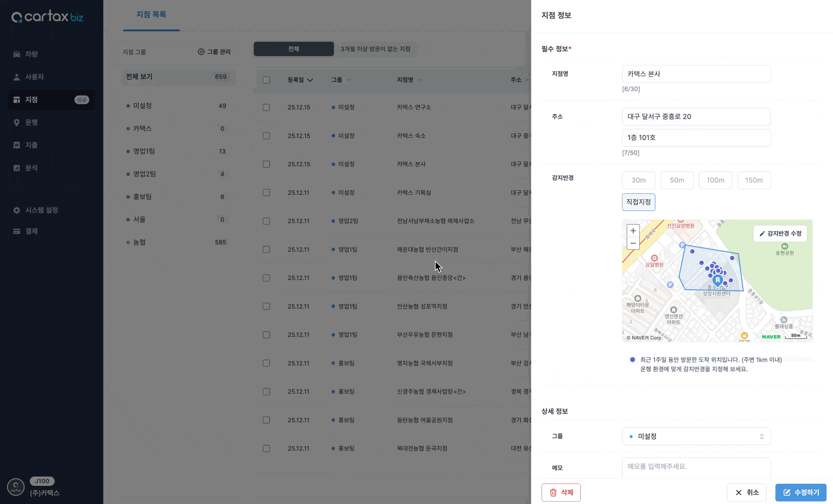The height and width of the screenshot is (504, 833).
Task: Click the 그룹 관리 gear icon
Action: 201,52
